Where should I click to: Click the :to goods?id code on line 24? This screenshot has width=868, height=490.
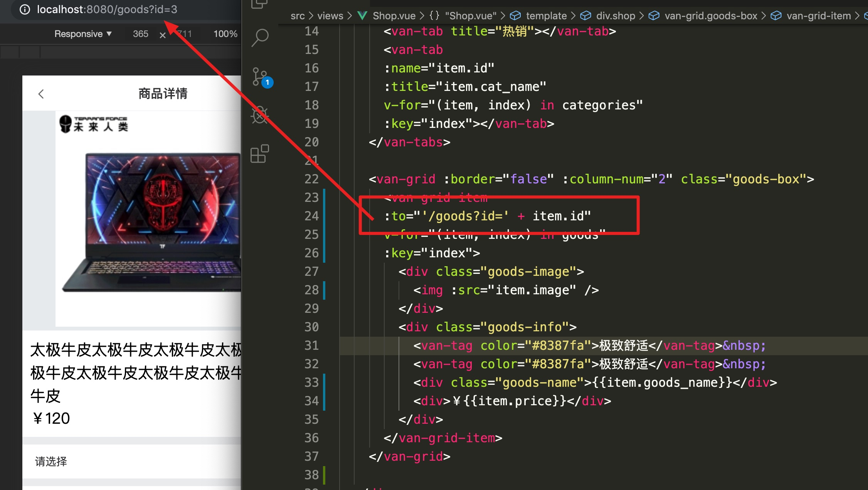487,216
